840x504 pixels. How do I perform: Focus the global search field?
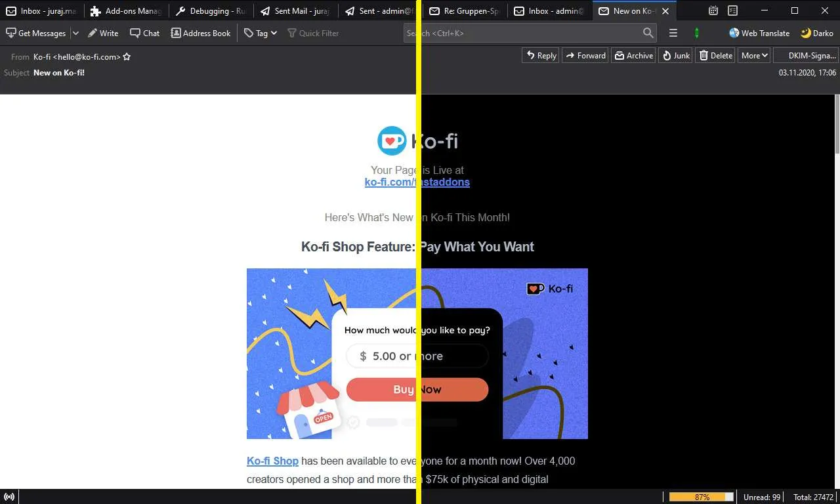coord(530,33)
